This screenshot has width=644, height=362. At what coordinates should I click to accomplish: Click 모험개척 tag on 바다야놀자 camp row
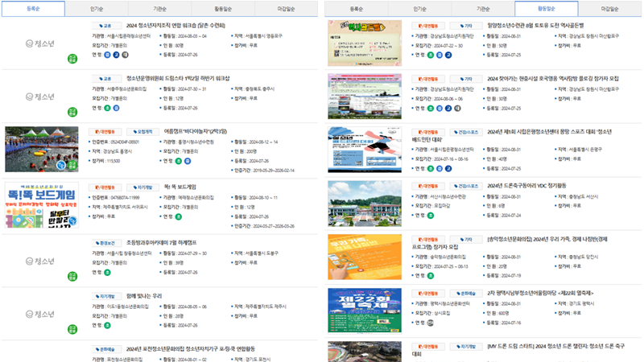[x=142, y=132]
